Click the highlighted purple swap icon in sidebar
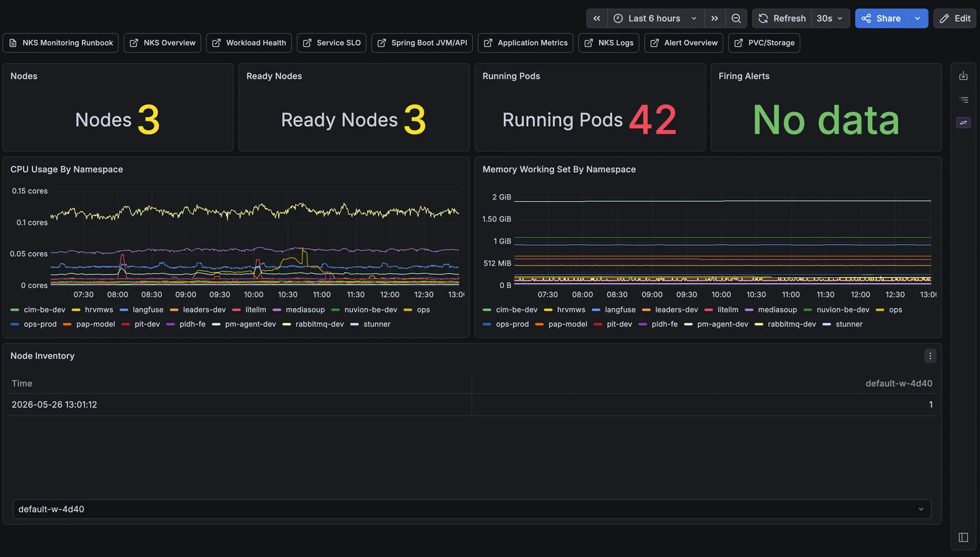980x557 pixels. (x=963, y=123)
